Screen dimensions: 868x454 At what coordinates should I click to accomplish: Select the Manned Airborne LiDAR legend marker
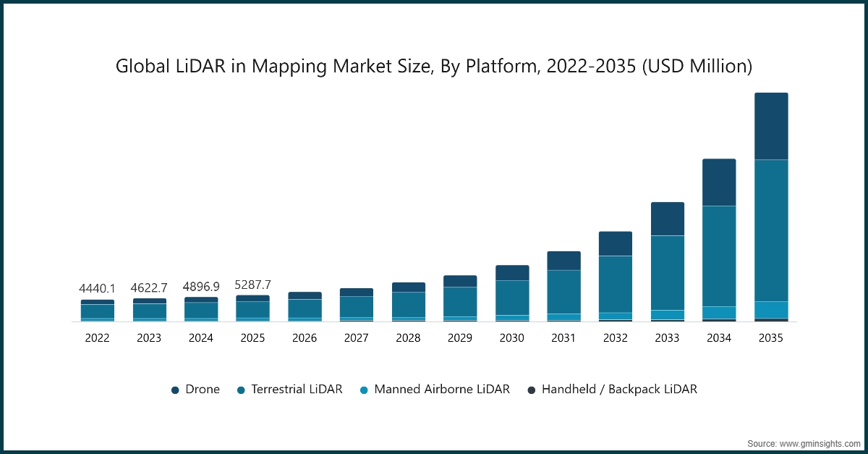coord(365,390)
